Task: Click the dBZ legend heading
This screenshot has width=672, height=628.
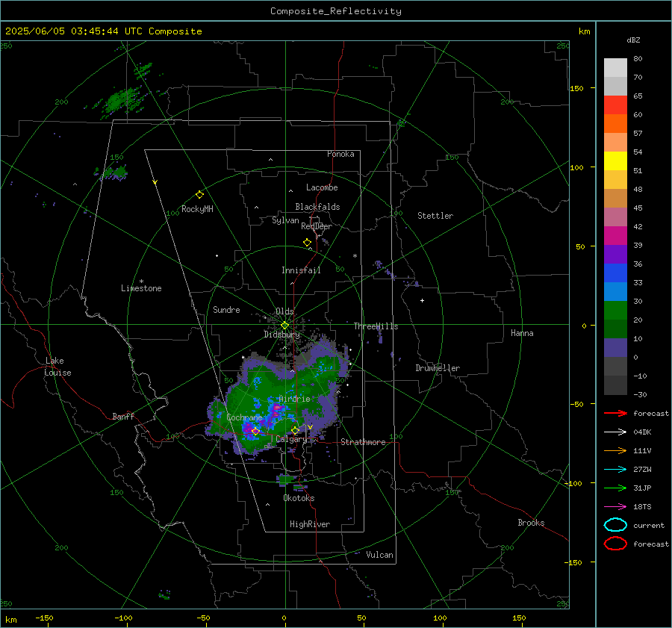Action: click(633, 40)
